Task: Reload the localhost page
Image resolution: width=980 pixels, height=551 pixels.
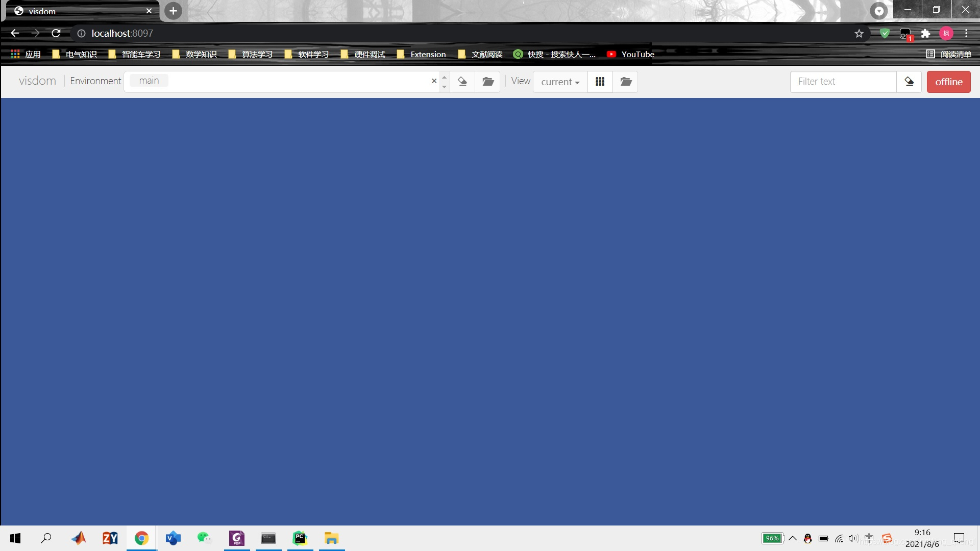Action: pos(56,33)
